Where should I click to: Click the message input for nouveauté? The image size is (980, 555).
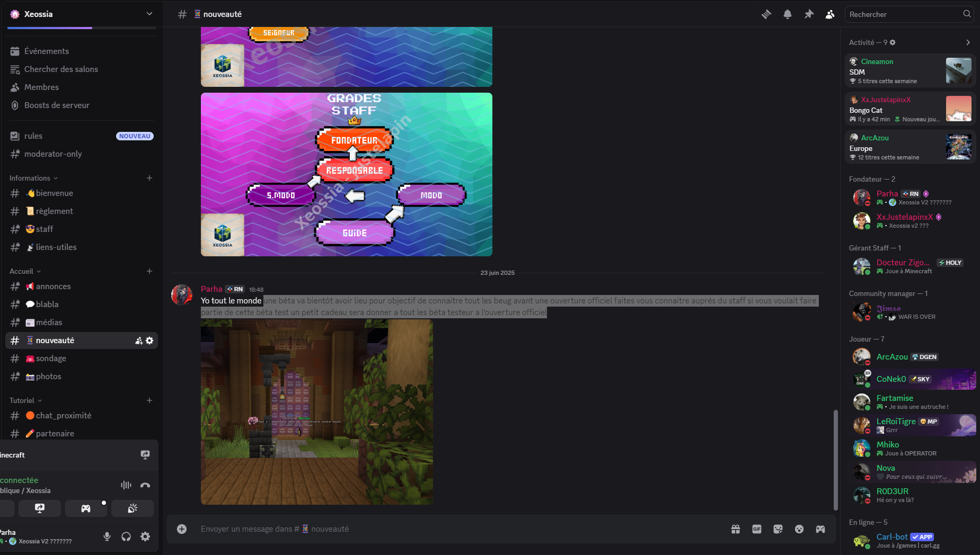click(458, 529)
